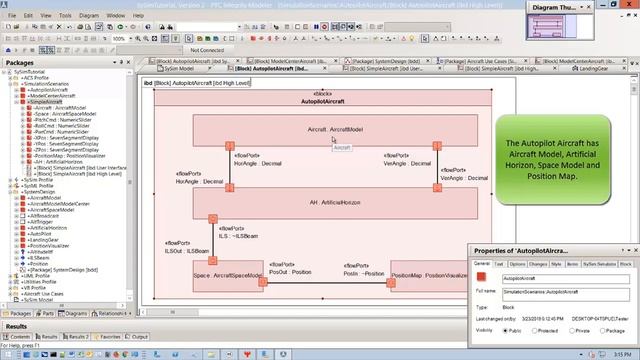Viewport: 640px width, 360px height.
Task: Toggle the boxed checkmark button on top toolbar
Action: (x=99, y=27)
